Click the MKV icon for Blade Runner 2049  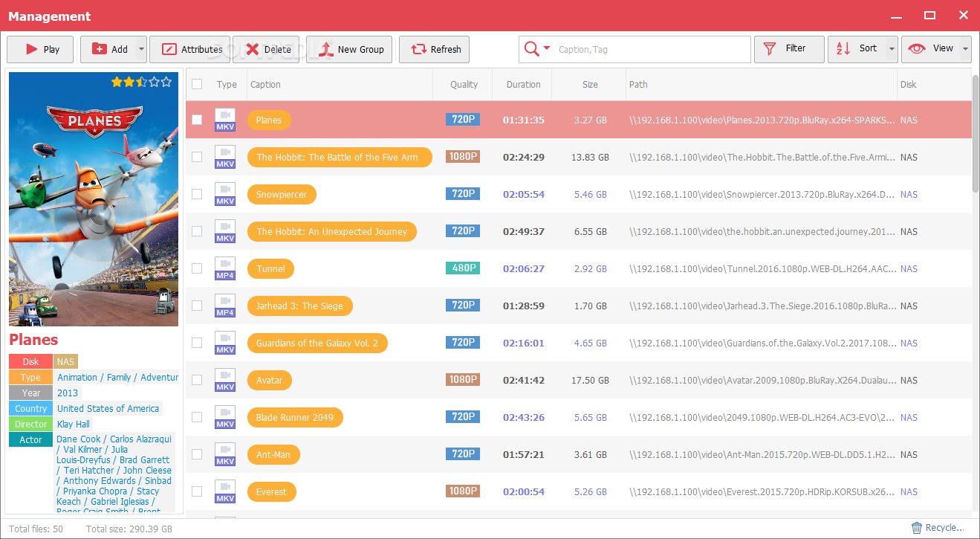tap(225, 417)
